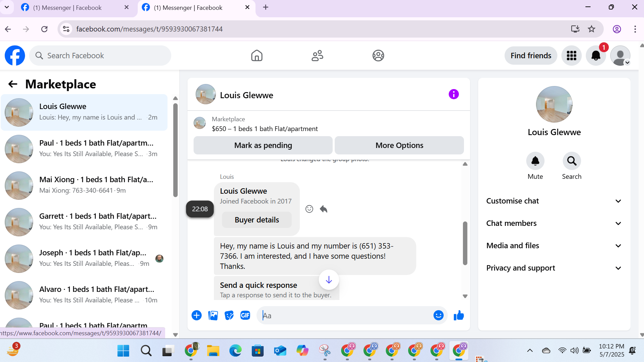Image resolution: width=644 pixels, height=362 pixels.
Task: Open the account profile picture menu
Action: pos(620,56)
